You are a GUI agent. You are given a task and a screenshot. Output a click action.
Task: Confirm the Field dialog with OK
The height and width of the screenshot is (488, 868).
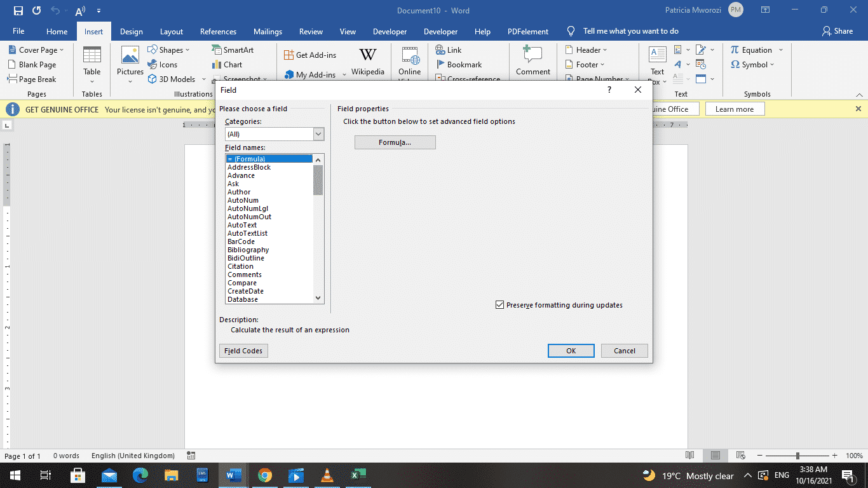[571, 351]
